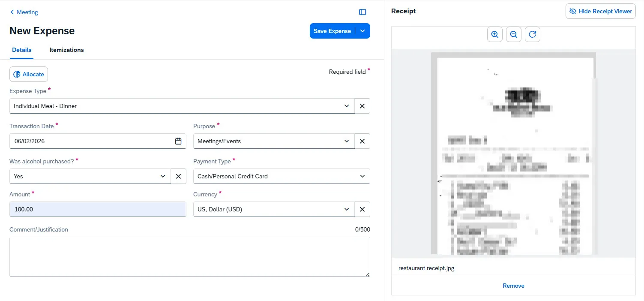
Task: Click the restaurant receipt.jpg file name
Action: click(426, 268)
